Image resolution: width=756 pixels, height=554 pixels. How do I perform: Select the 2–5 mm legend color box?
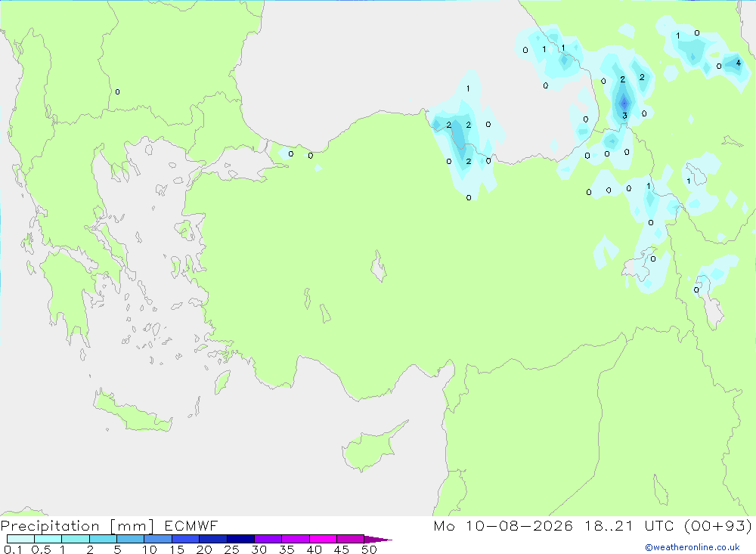[103, 539]
